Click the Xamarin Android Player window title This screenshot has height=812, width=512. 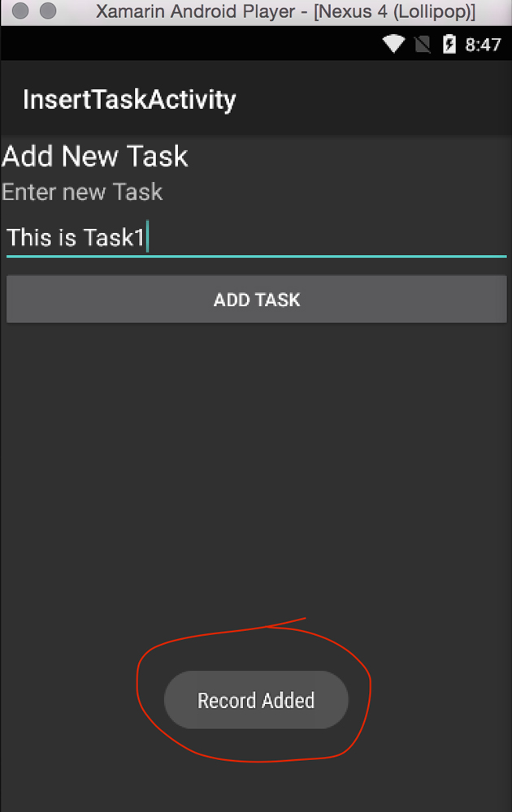[285, 11]
